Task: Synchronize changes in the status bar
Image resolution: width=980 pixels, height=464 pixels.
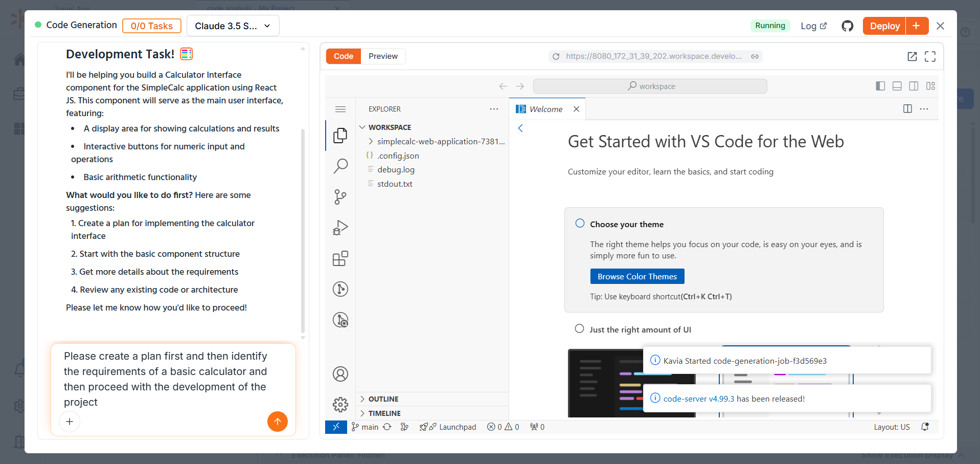Action: [x=387, y=427]
